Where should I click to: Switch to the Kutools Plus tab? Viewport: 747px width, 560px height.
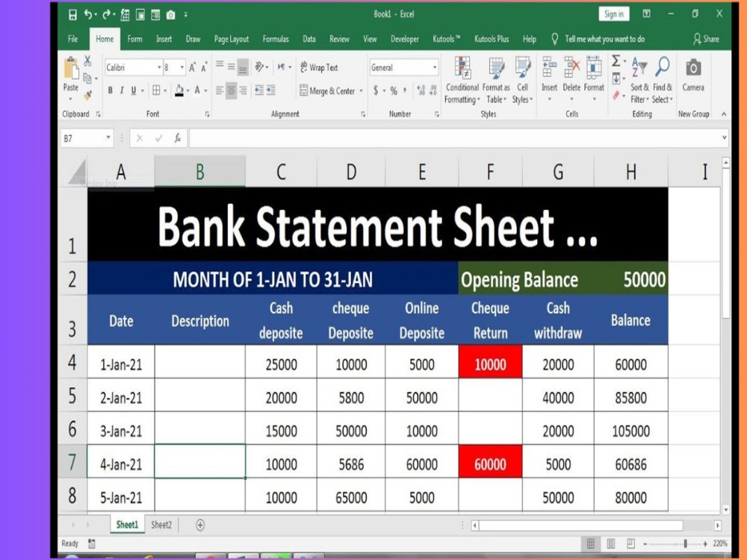(x=492, y=39)
